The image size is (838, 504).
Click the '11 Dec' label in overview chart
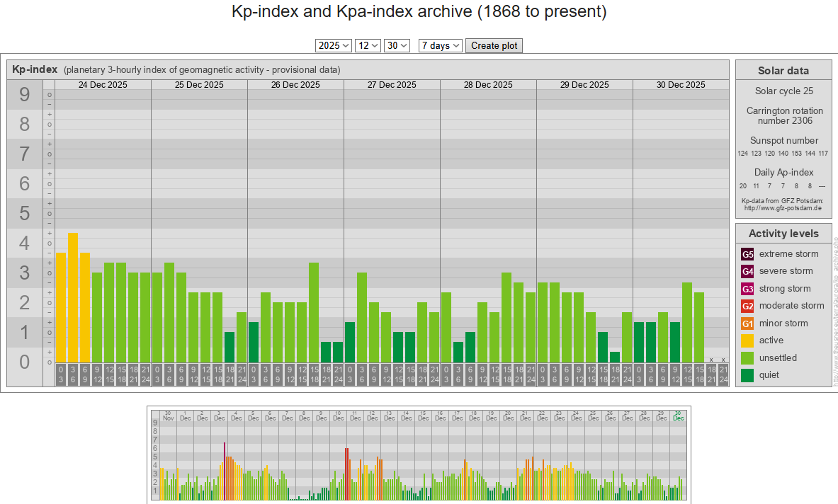tap(356, 416)
